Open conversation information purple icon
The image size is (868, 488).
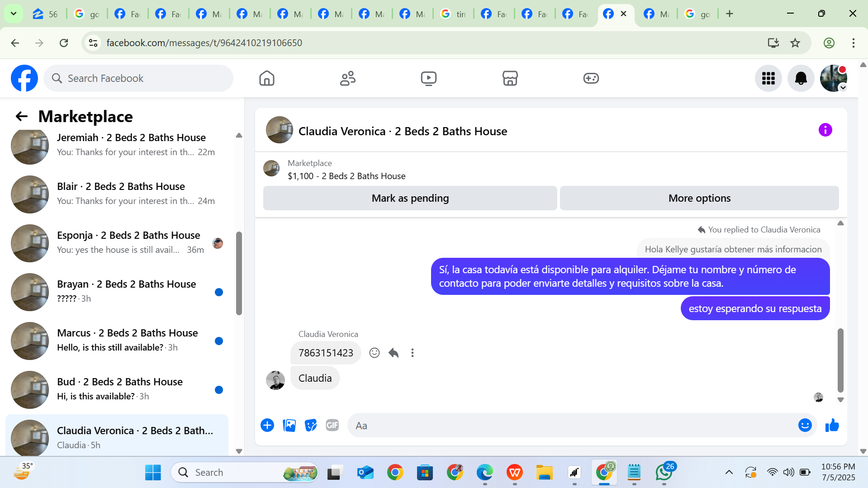click(x=825, y=130)
